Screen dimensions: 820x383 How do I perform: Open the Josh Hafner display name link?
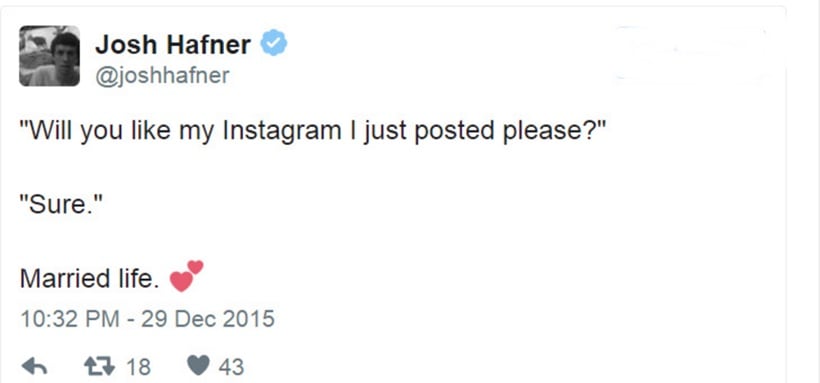tap(173, 44)
